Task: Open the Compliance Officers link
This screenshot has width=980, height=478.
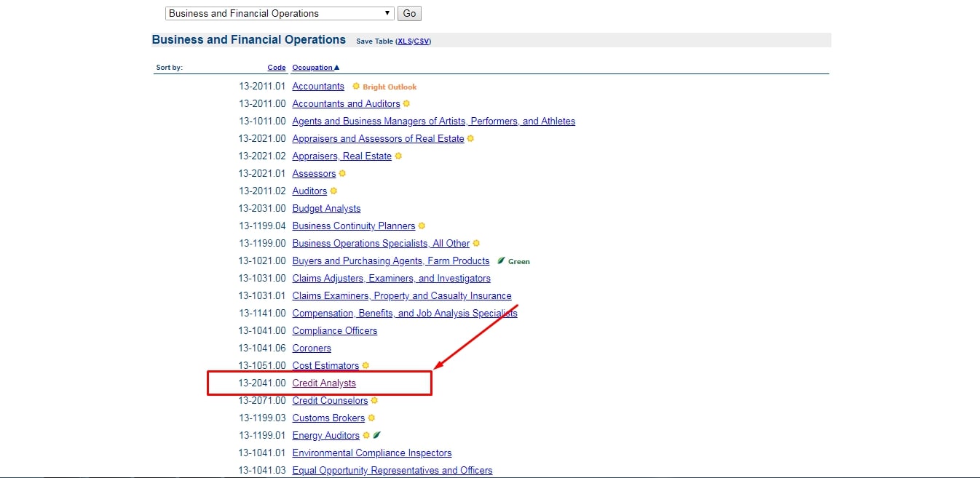Action: tap(335, 331)
